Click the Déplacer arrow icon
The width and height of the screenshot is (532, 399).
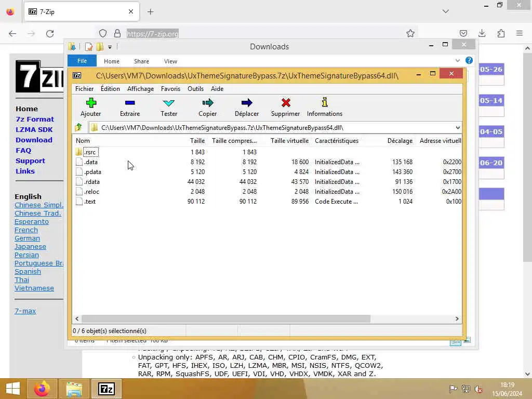[x=247, y=102]
